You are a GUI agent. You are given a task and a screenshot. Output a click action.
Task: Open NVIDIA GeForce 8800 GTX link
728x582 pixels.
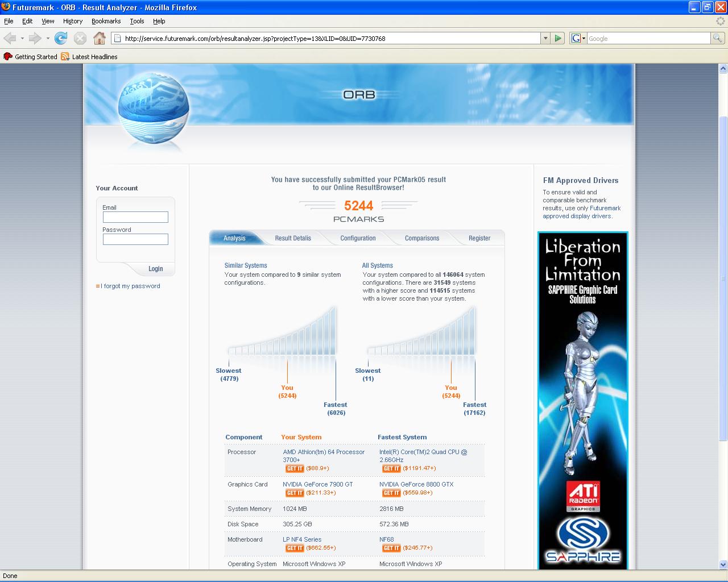(416, 484)
